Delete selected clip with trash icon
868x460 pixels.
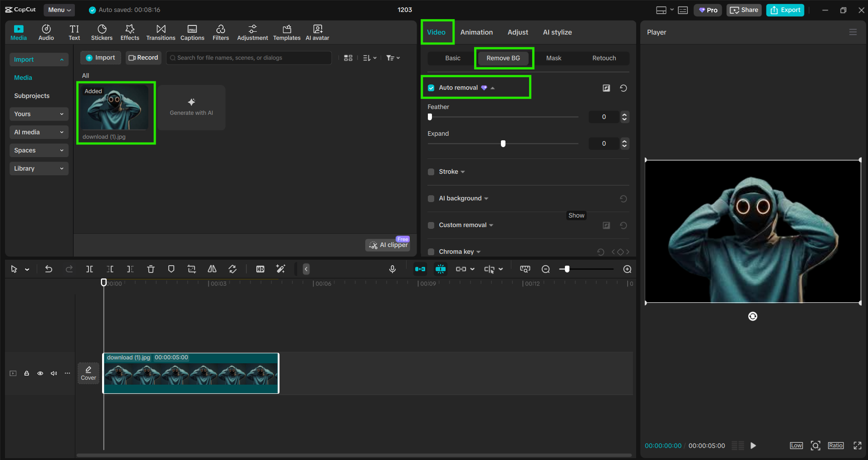pos(151,269)
